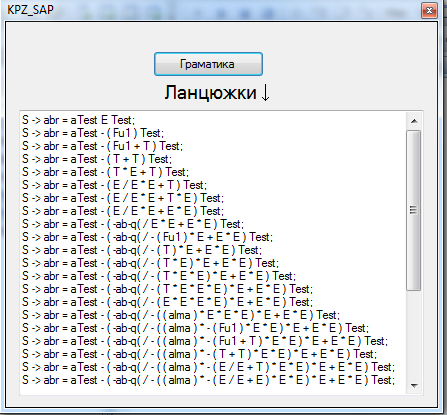
Task: Click the line '( E / E * E + T * E ) Test;'
Action: point(123,198)
